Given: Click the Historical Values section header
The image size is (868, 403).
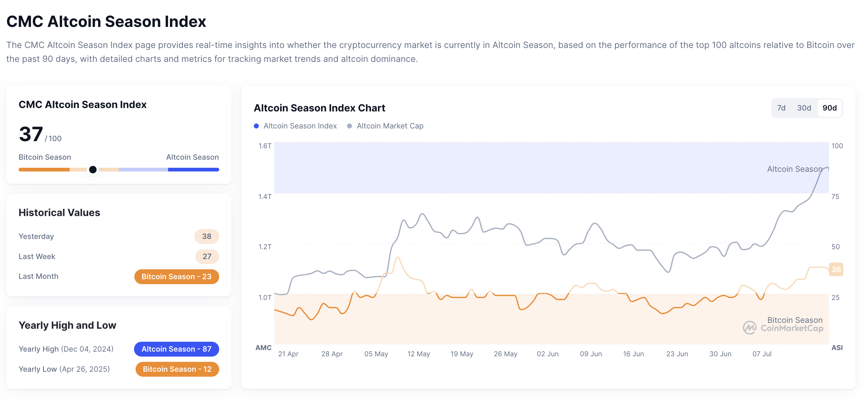Looking at the screenshot, I should point(59,212).
